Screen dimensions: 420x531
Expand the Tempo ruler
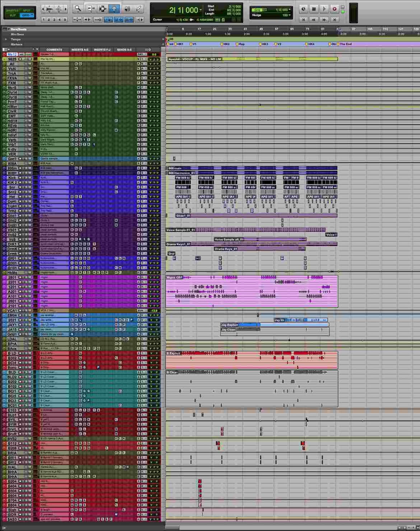pos(6,39)
